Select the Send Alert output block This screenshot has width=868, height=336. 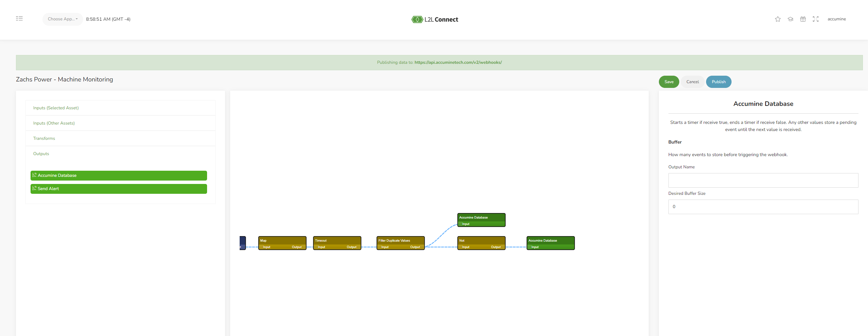(119, 189)
